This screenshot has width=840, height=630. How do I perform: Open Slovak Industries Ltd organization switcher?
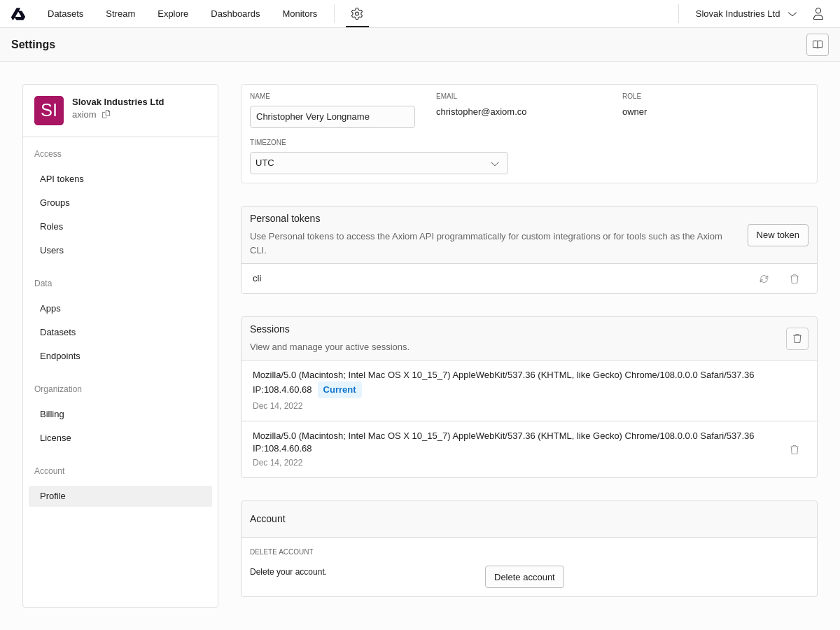coord(745,14)
